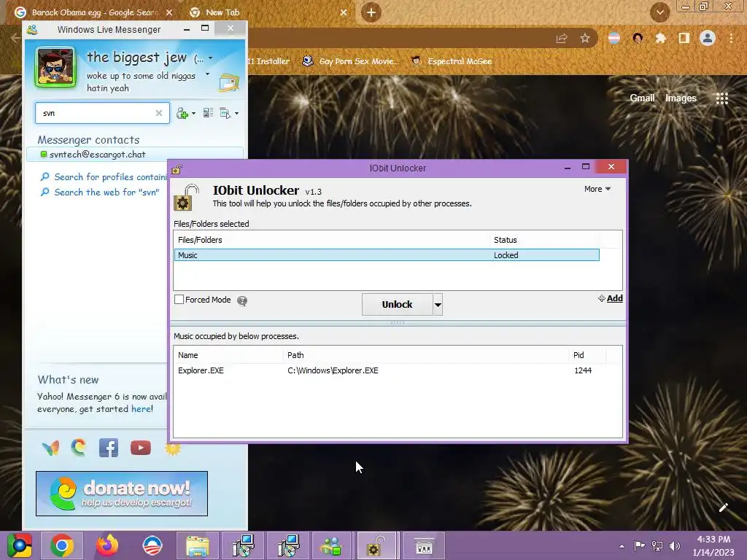
Task: Open the personal message dropdown arrow
Action: coord(207,74)
